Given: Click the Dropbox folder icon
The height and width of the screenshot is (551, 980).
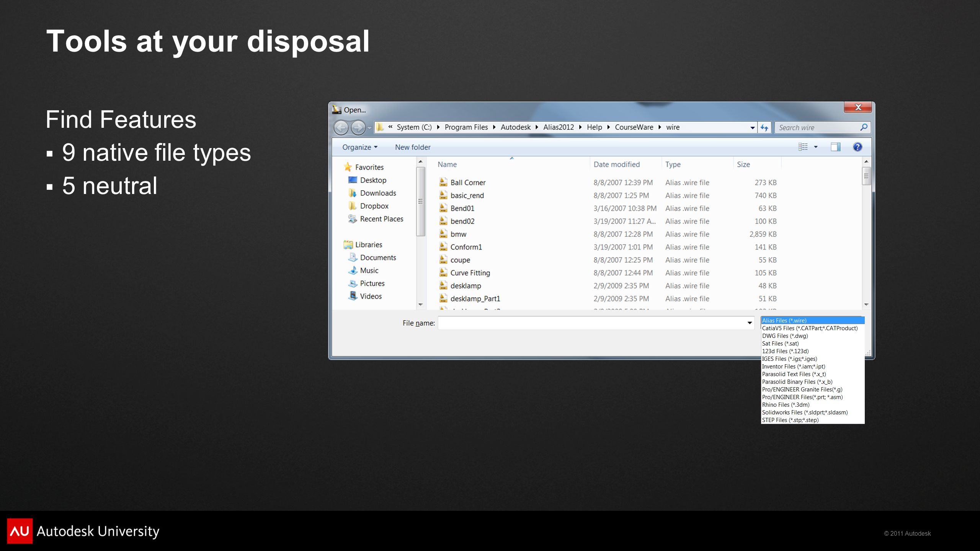Looking at the screenshot, I should 353,206.
